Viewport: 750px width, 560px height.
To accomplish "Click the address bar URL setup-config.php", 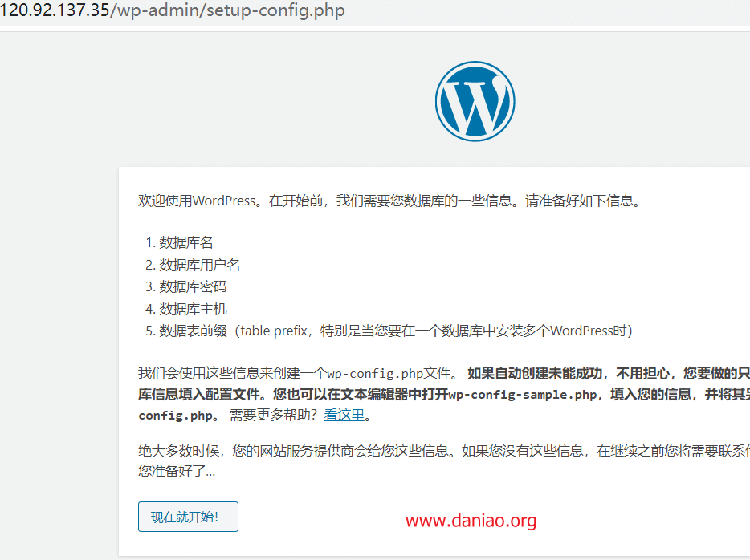I will click(x=172, y=10).
